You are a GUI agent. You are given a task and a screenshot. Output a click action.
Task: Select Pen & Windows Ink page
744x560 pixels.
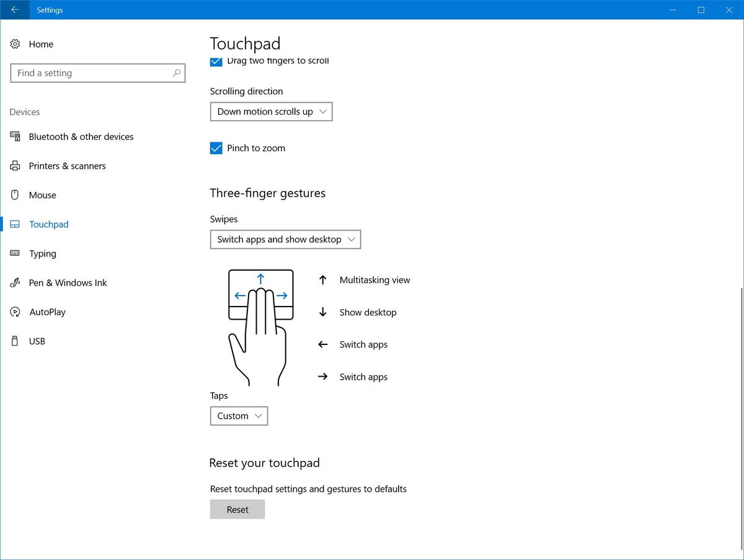point(68,282)
